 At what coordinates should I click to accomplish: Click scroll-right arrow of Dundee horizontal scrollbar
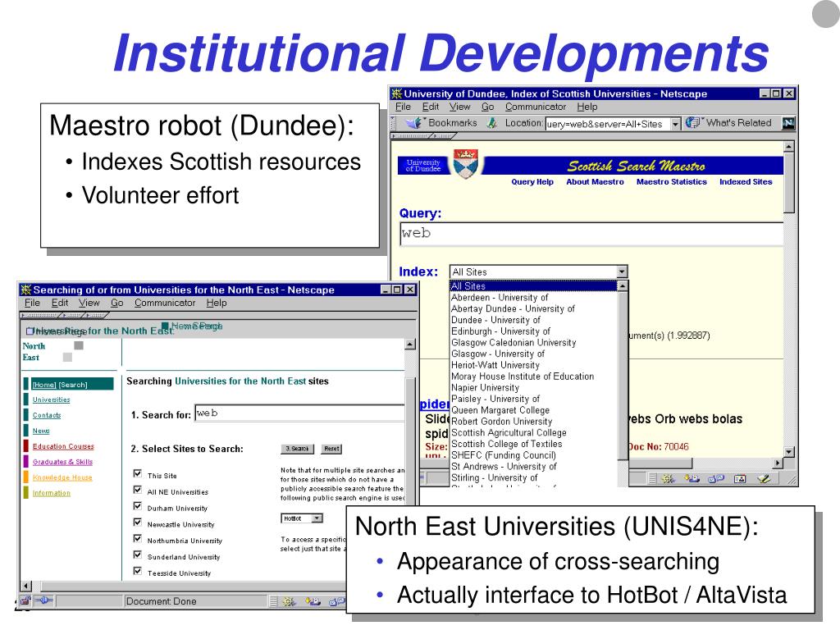tap(778, 463)
